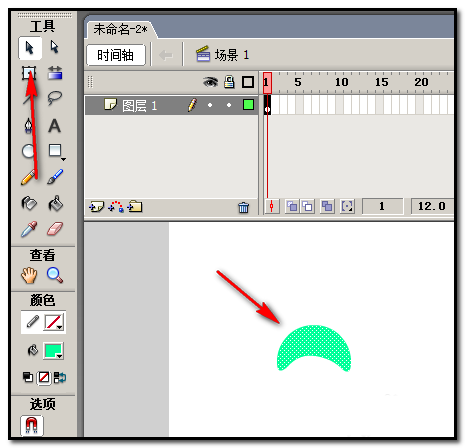Select the Ink Bottle tool

point(29,203)
